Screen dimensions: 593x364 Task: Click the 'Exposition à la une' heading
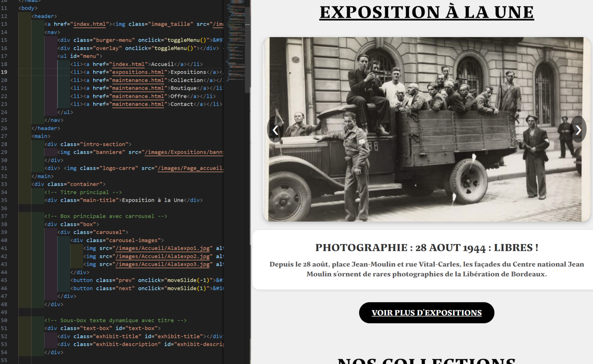(427, 12)
